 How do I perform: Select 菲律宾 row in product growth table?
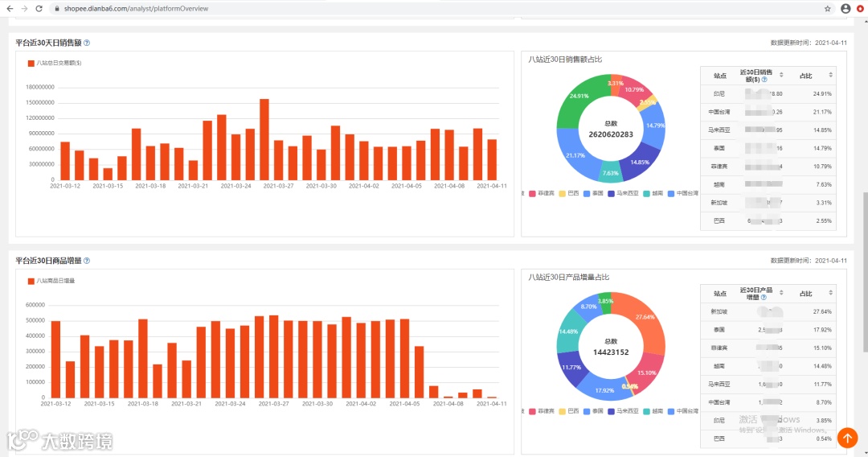pyautogui.click(x=768, y=348)
